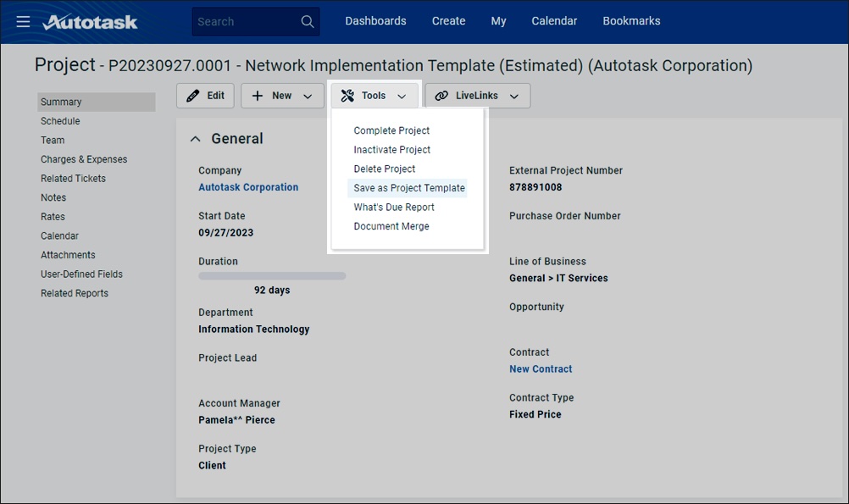This screenshot has width=849, height=504.
Task: Click the Opportunity label
Action: coord(536,307)
